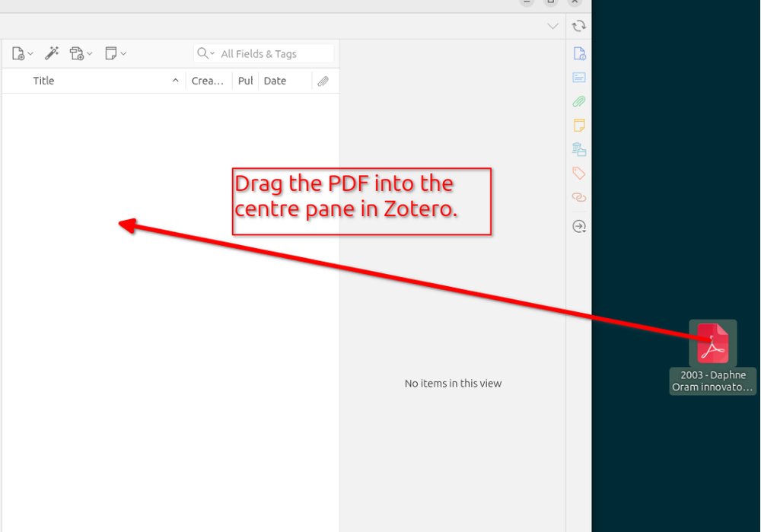
Task: Jump to the Abstract section icon
Action: point(579,77)
